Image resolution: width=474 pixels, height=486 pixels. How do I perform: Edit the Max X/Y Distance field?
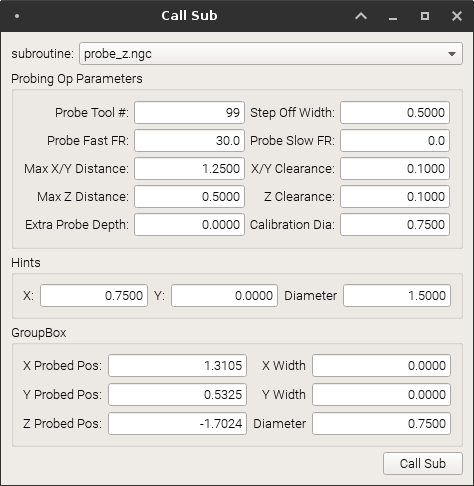tap(189, 168)
